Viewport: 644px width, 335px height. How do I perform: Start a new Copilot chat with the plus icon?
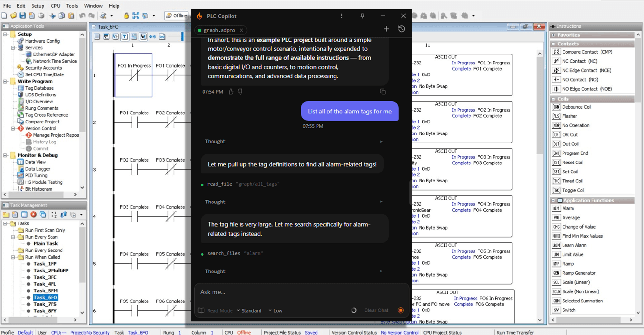point(386,29)
